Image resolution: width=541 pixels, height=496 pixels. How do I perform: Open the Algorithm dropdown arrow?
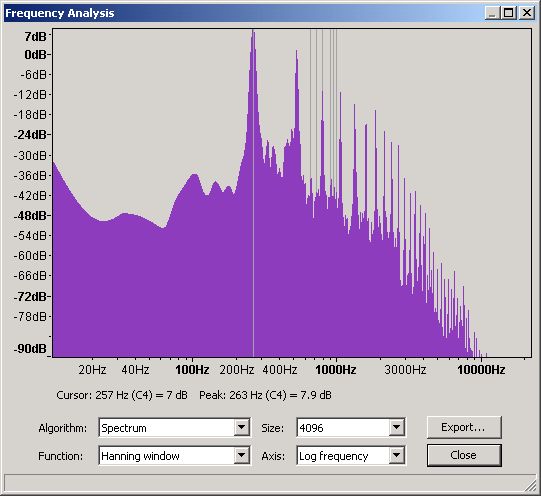click(x=242, y=428)
